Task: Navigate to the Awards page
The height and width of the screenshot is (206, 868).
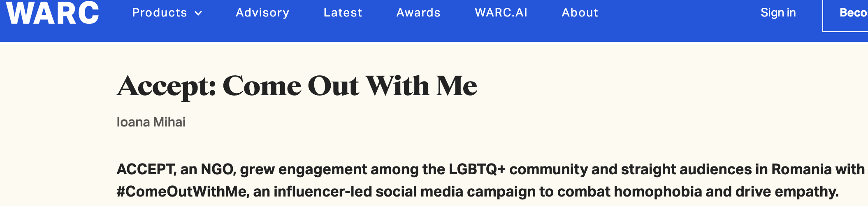Action: [418, 13]
